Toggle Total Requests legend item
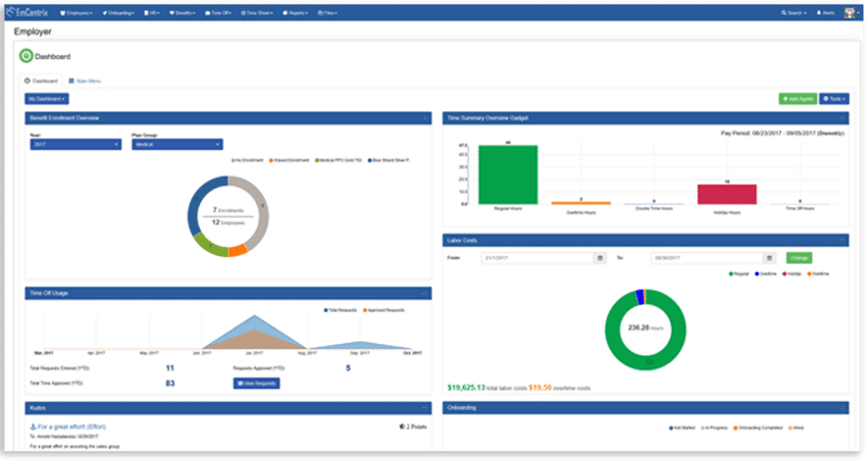 [x=341, y=310]
